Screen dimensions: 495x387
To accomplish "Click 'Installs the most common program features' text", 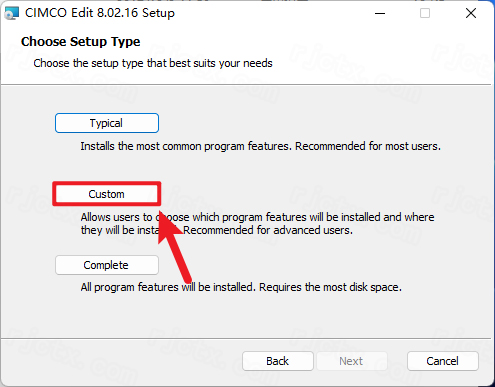I will point(184,146).
